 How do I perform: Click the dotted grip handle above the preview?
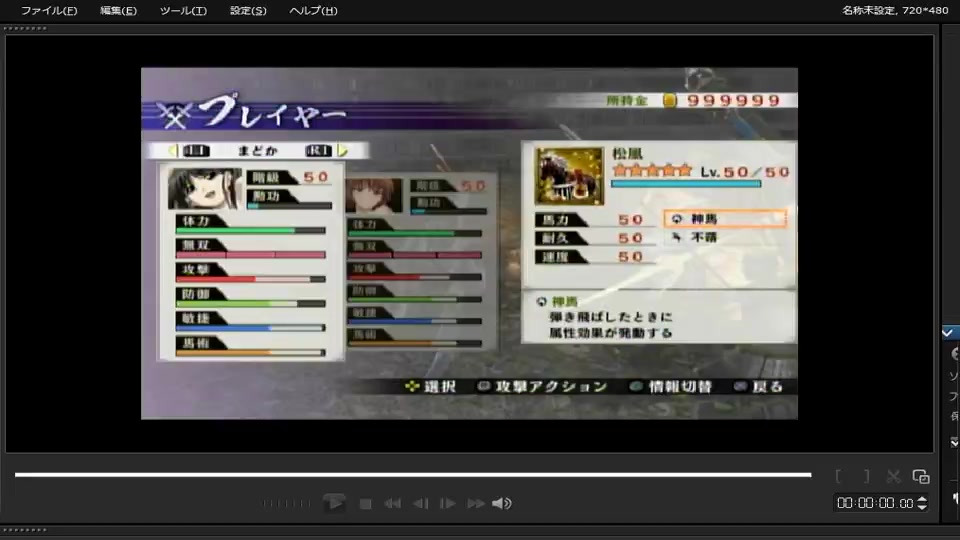pos(24,28)
